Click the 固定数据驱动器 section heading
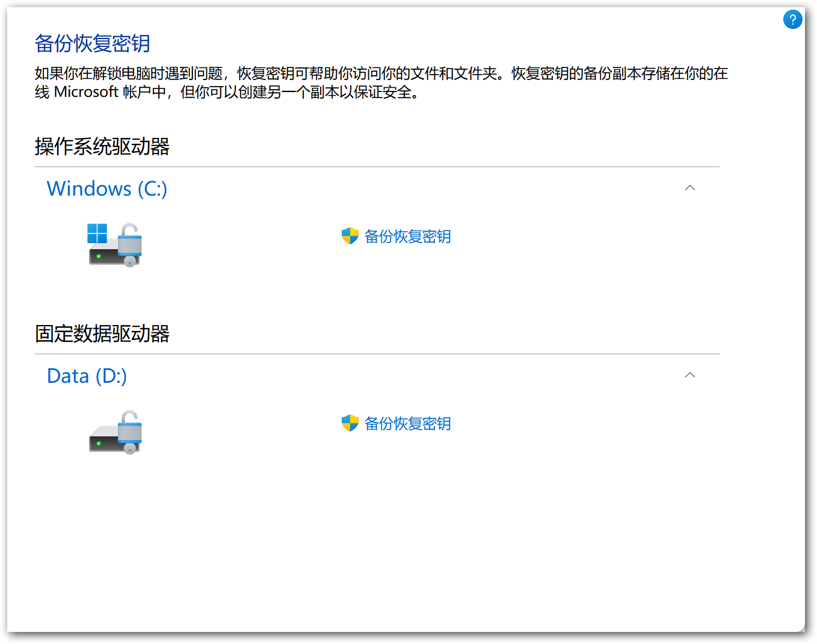This screenshot has height=644, width=817. tap(102, 333)
